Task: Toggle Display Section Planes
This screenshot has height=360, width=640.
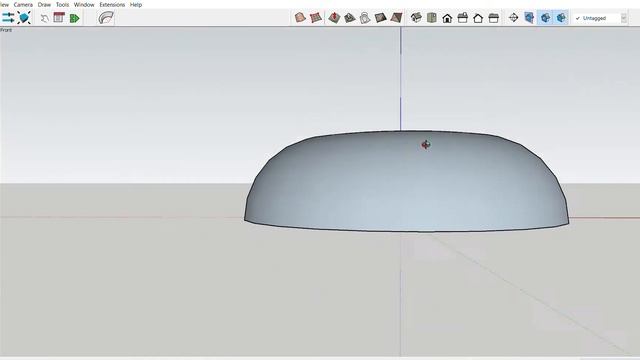Action: (529, 18)
